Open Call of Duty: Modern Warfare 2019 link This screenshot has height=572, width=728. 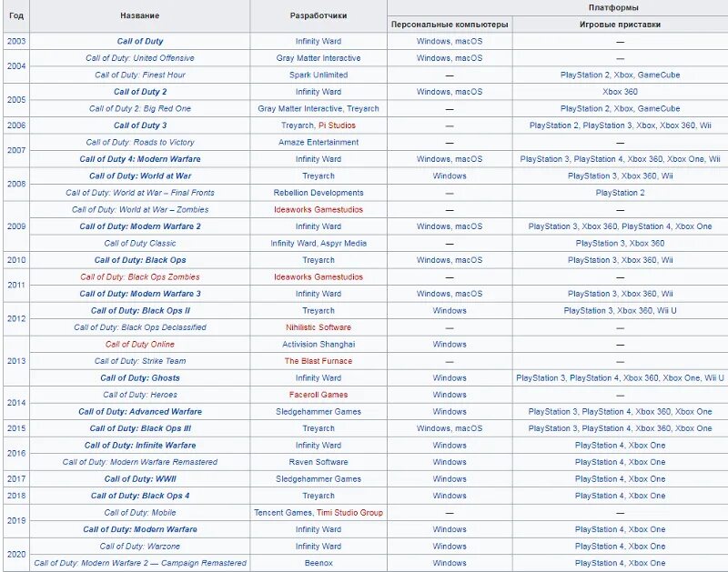(x=140, y=529)
